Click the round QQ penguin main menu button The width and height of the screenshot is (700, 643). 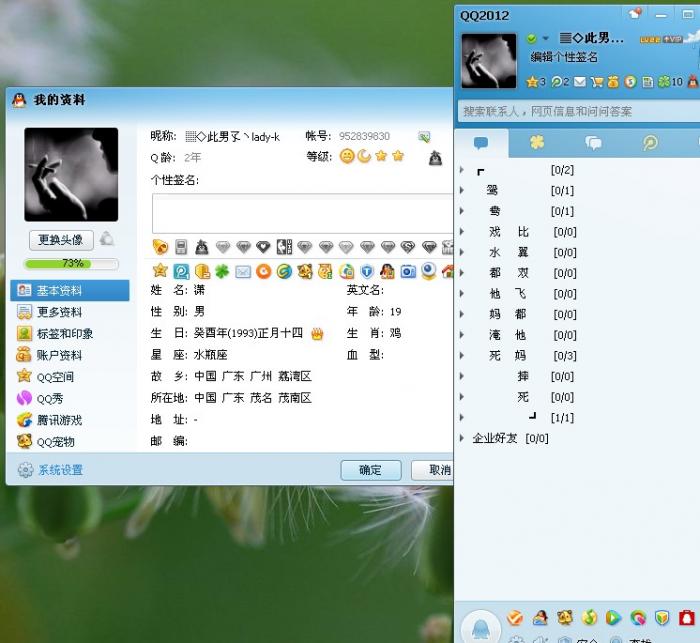pyautogui.click(x=480, y=627)
